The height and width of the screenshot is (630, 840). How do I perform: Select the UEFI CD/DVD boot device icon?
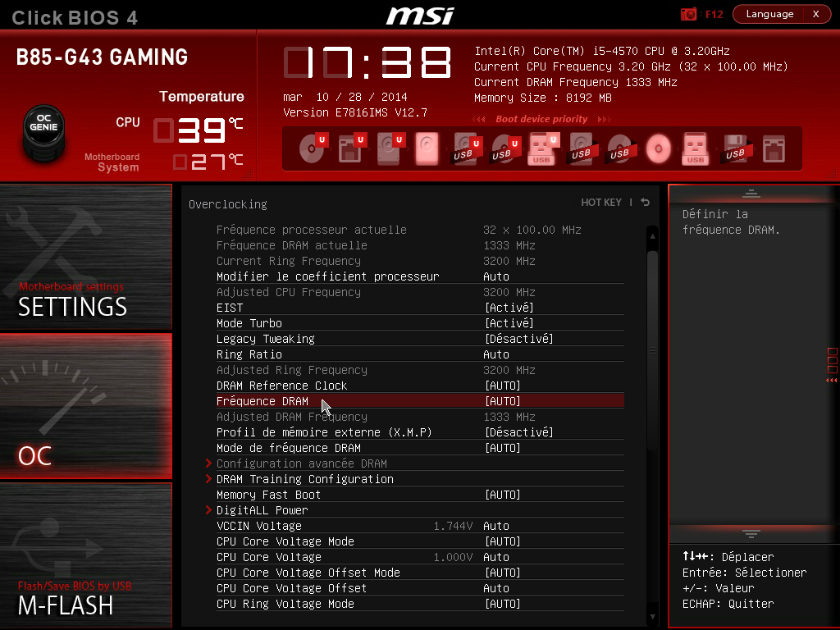click(313, 148)
